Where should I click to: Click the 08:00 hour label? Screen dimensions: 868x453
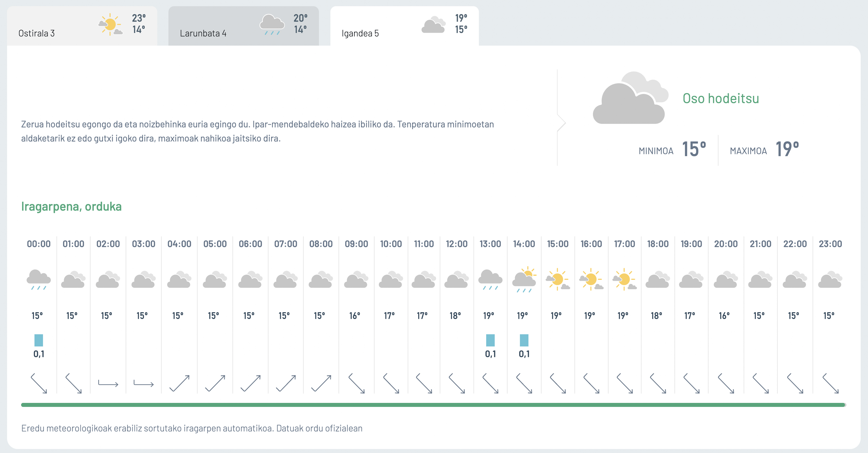[321, 244]
